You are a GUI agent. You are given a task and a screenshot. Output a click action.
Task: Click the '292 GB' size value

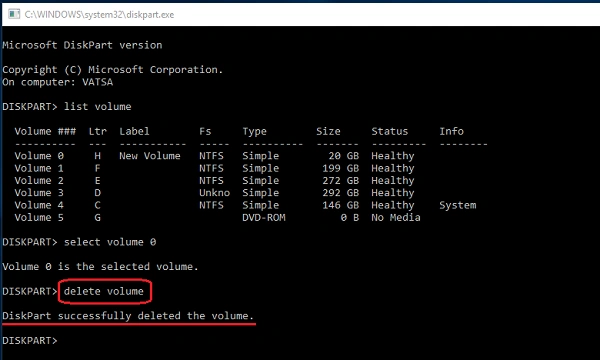(x=341, y=192)
